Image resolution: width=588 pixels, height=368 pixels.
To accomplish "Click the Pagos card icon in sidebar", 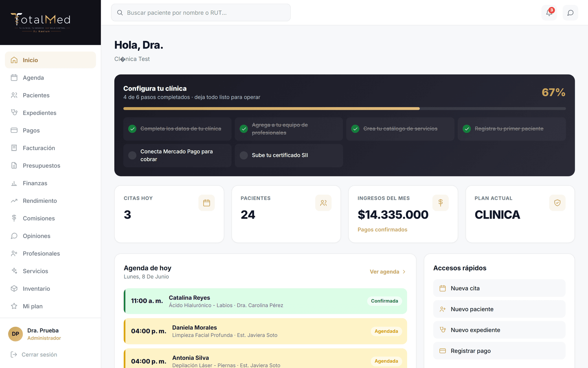I will click(14, 130).
